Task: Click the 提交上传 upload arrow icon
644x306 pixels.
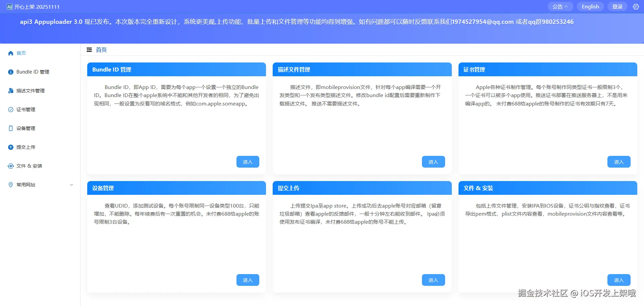Action: click(10, 147)
